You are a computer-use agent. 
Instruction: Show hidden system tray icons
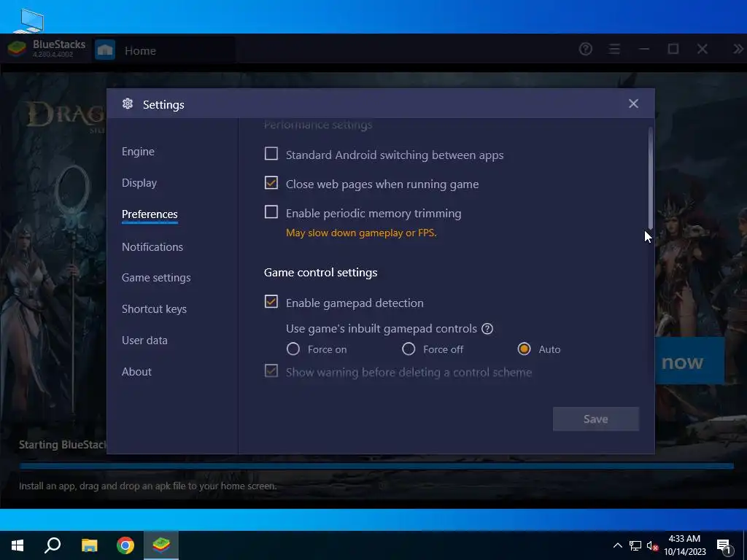tap(617, 545)
